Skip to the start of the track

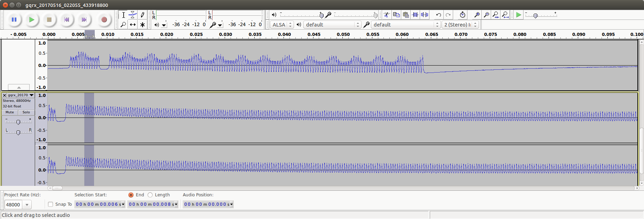coord(67,20)
